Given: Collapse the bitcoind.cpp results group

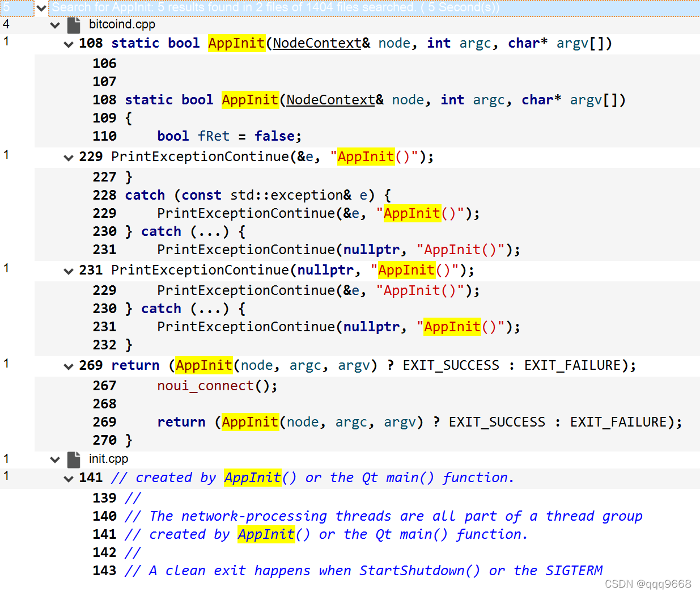Looking at the screenshot, I should point(54,24).
